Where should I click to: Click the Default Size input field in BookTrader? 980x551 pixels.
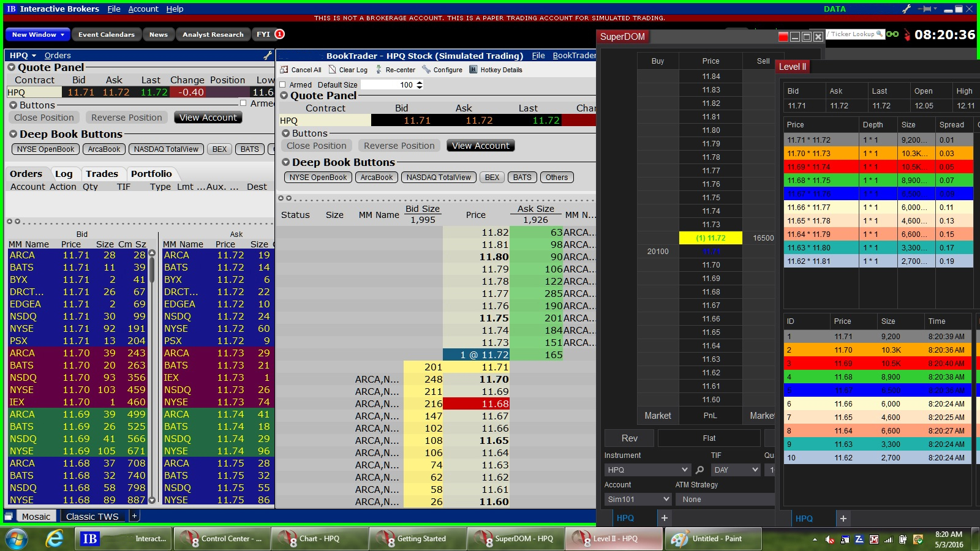click(388, 84)
